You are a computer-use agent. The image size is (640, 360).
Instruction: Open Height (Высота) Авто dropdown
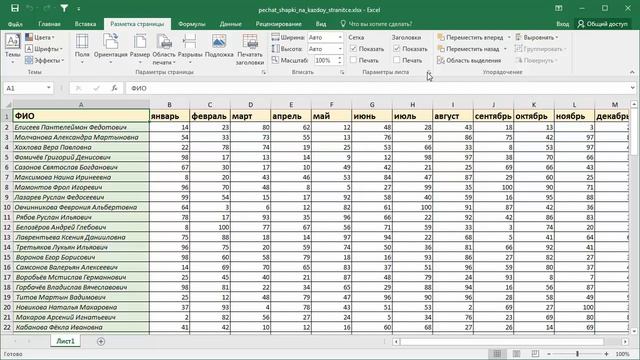(340, 49)
